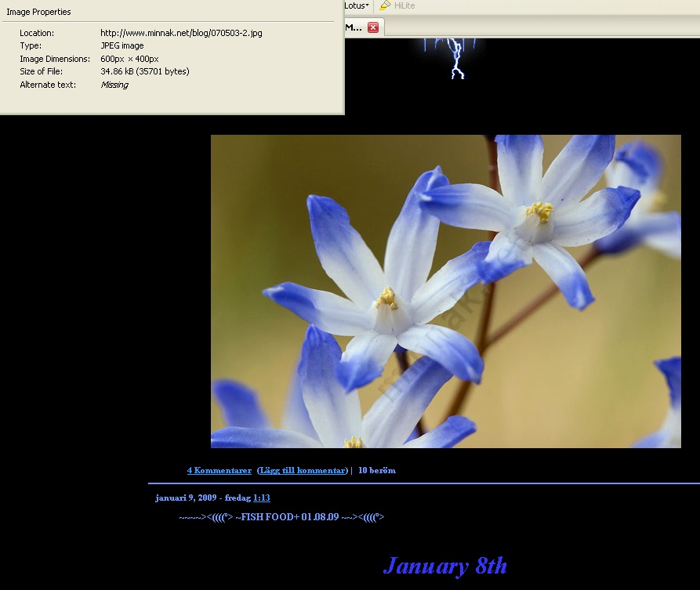The width and height of the screenshot is (700, 590).
Task: Click the Image Properties panel title
Action: coord(38,12)
